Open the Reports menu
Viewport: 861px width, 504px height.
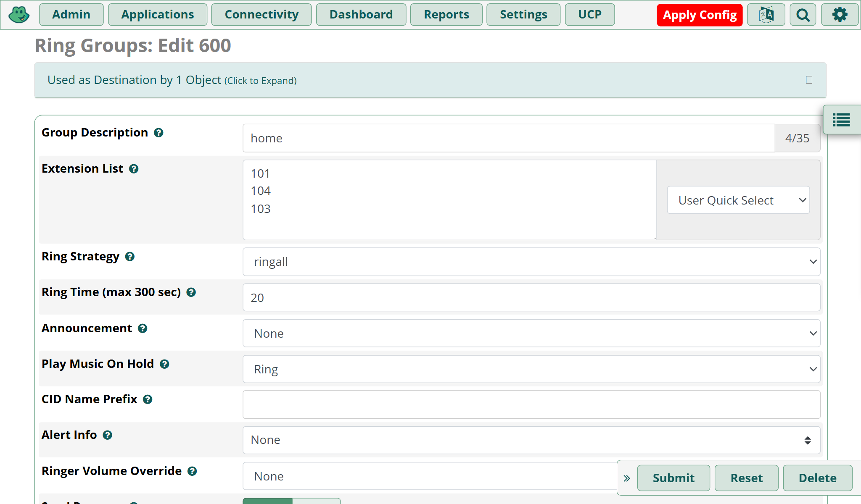446,15
